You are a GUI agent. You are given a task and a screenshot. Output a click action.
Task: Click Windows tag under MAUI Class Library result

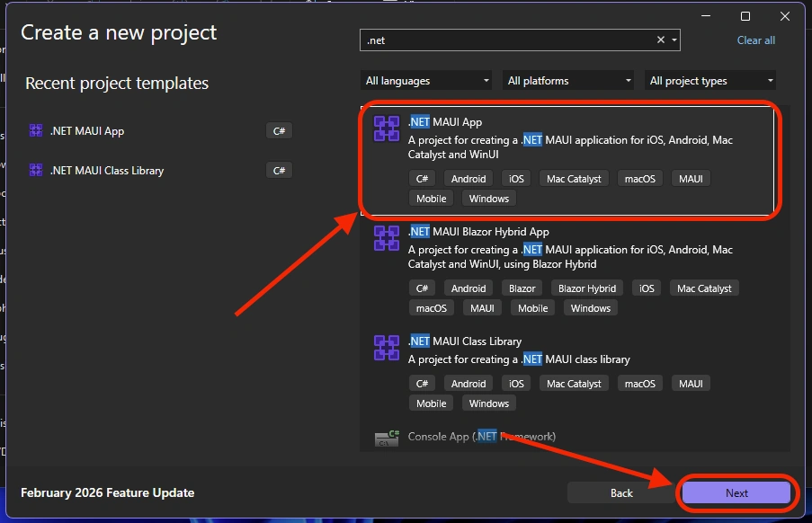click(489, 403)
